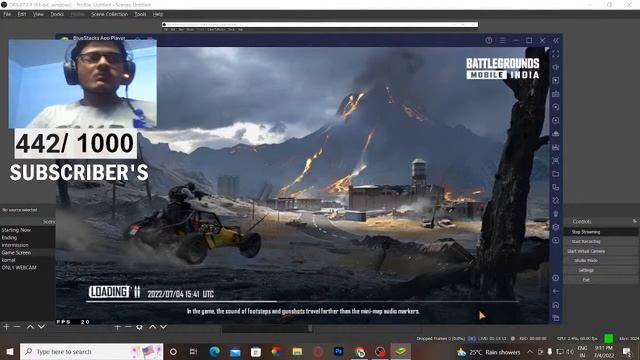Open Windows notification center icon

point(627,351)
